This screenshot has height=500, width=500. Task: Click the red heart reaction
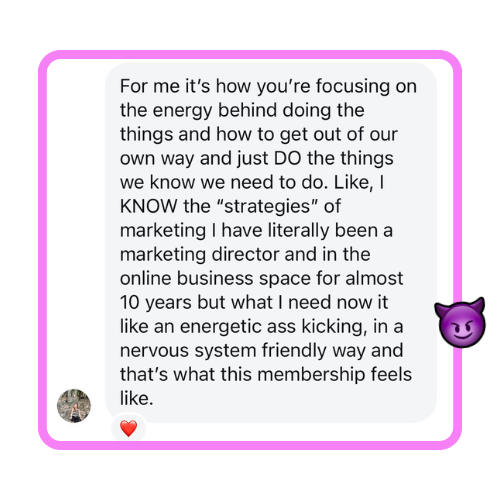tap(129, 428)
